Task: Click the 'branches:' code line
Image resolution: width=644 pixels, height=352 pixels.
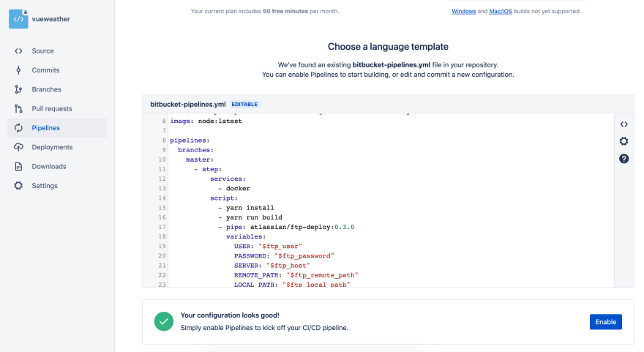Action: pyautogui.click(x=195, y=150)
